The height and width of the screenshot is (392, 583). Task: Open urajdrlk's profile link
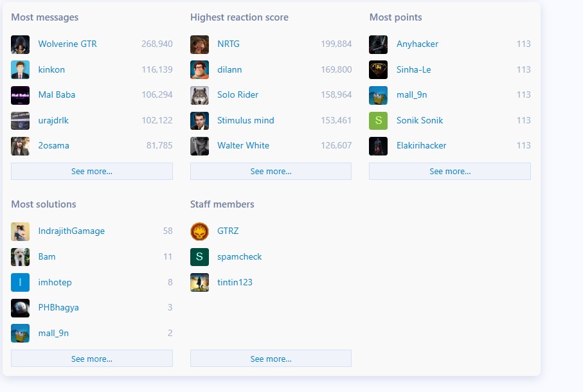pyautogui.click(x=53, y=120)
